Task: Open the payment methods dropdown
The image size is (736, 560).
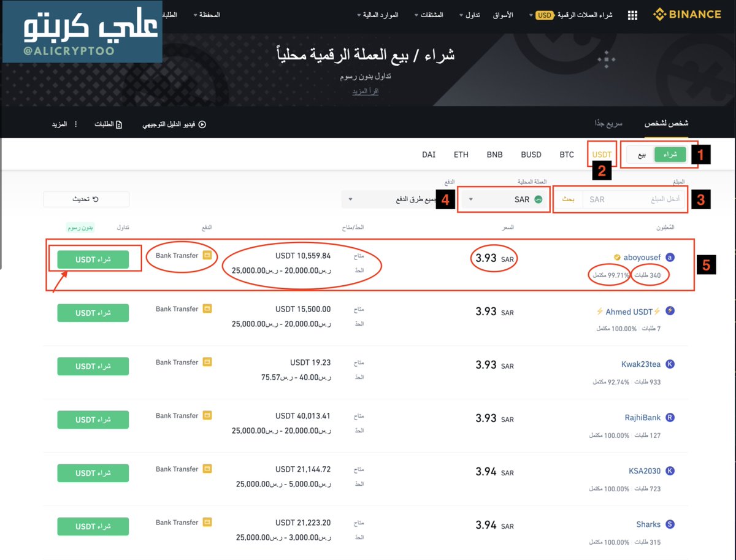Action: point(390,199)
